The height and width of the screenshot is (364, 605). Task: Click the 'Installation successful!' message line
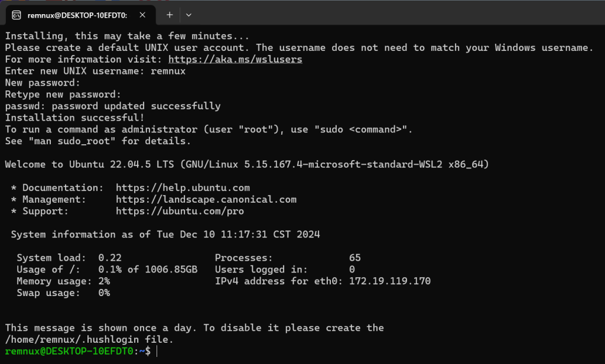(74, 118)
